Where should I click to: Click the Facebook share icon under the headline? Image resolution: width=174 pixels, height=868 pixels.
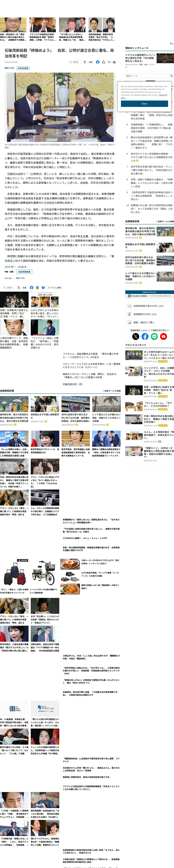coord(98,62)
